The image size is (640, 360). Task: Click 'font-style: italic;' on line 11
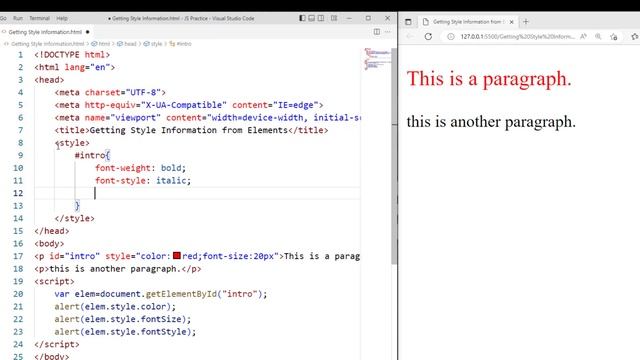point(143,180)
